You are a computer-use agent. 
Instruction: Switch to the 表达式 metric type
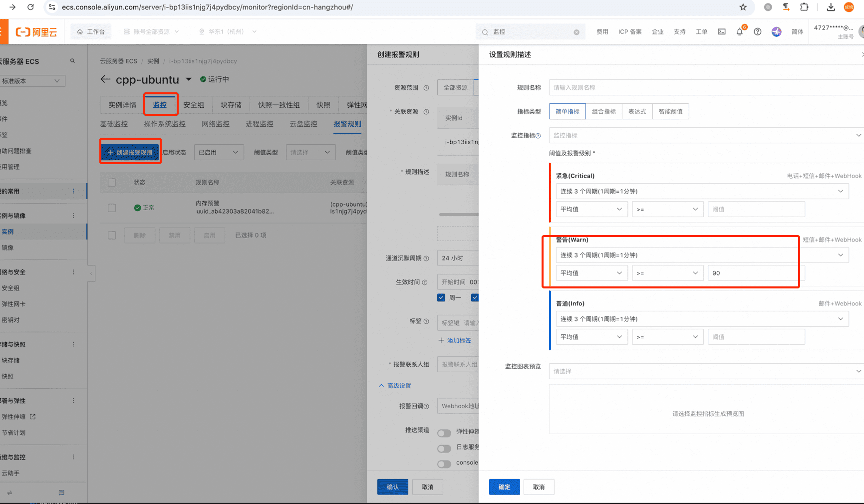[x=637, y=111]
